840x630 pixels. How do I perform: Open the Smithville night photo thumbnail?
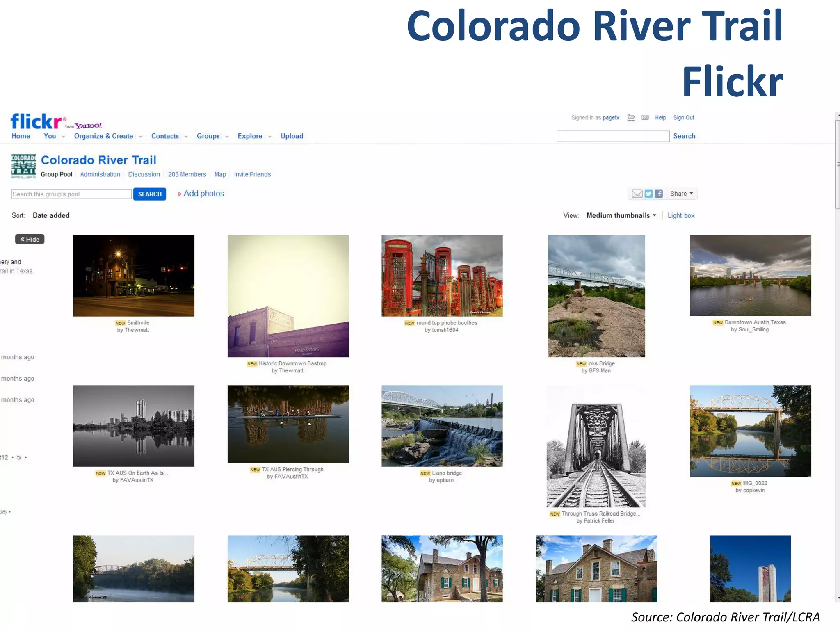click(x=134, y=276)
